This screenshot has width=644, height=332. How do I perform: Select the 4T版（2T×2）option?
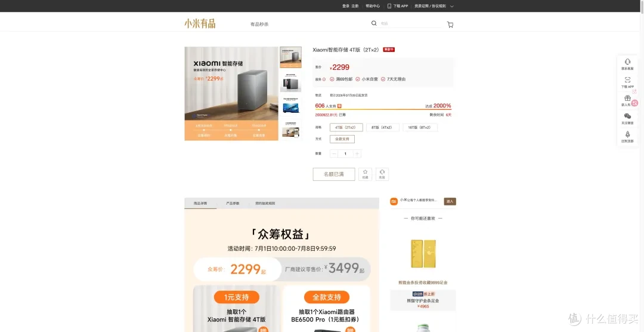click(346, 128)
